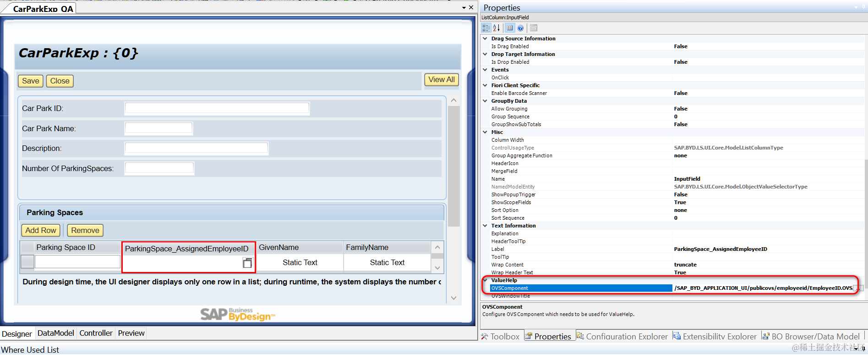
Task: Click the Remove button
Action: click(85, 230)
